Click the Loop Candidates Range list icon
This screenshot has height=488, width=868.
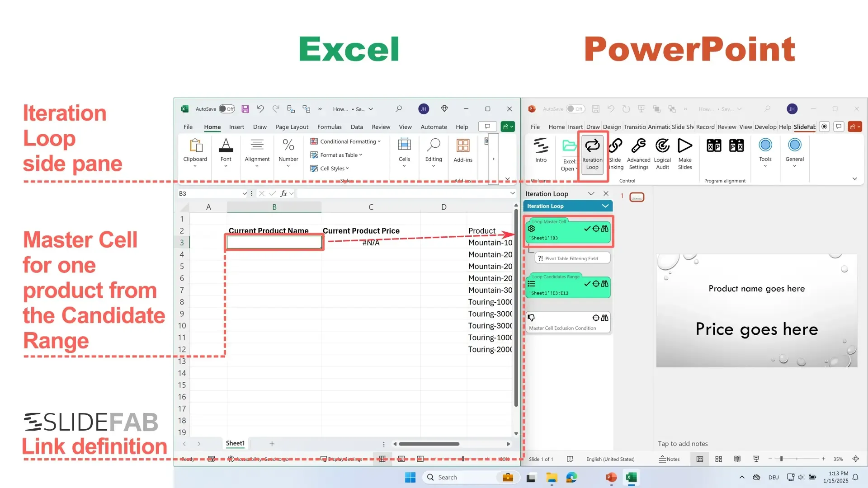click(532, 284)
